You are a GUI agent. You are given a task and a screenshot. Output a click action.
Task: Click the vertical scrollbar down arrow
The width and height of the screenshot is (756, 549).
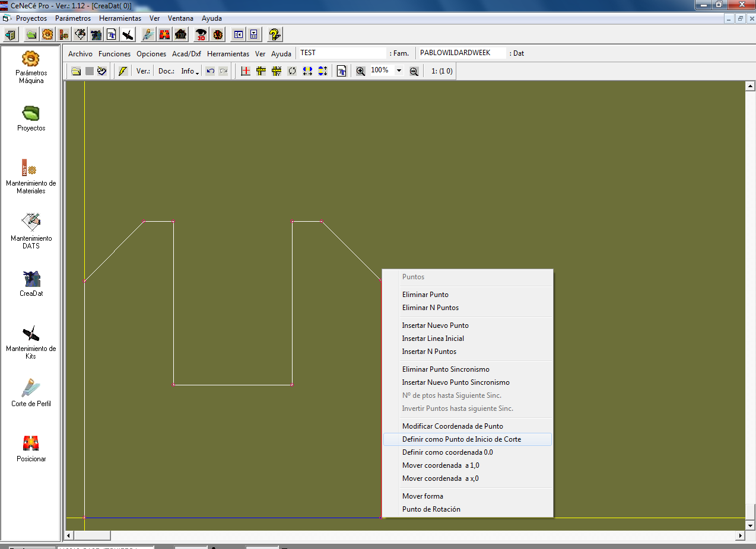[749, 525]
